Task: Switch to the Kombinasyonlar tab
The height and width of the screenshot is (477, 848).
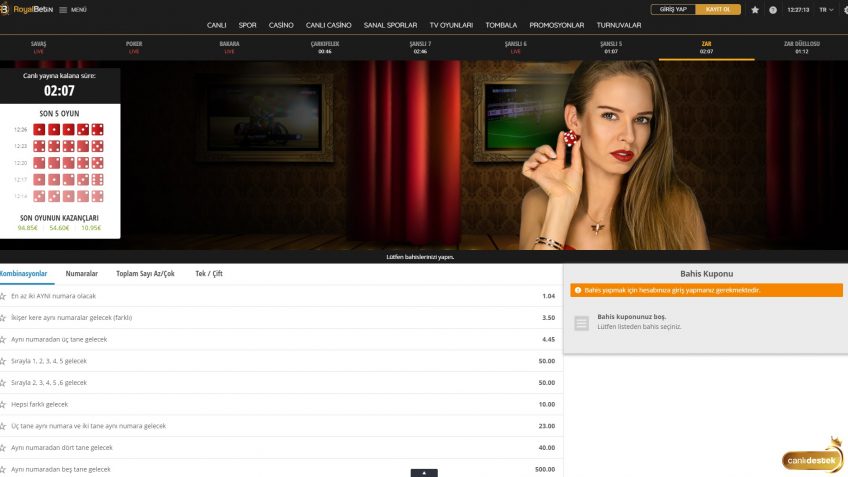Action: (23, 274)
